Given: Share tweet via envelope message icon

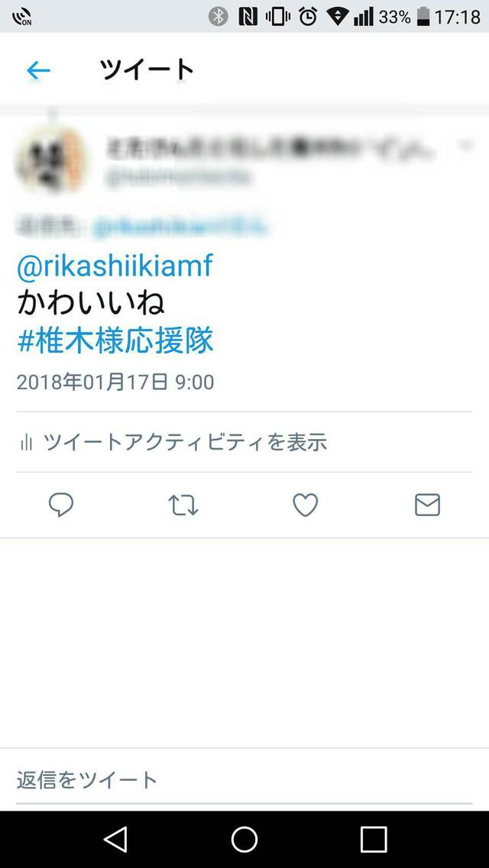Looking at the screenshot, I should (427, 505).
